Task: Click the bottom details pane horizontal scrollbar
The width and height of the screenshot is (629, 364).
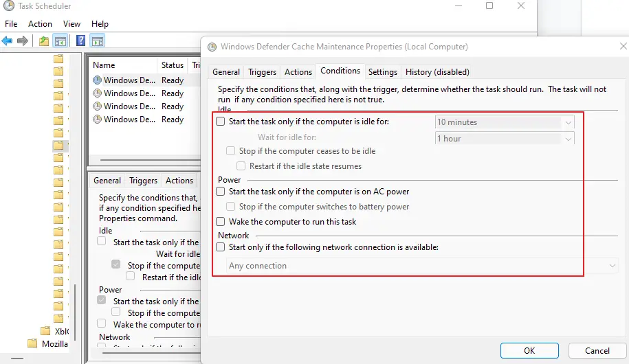Action: point(151,353)
